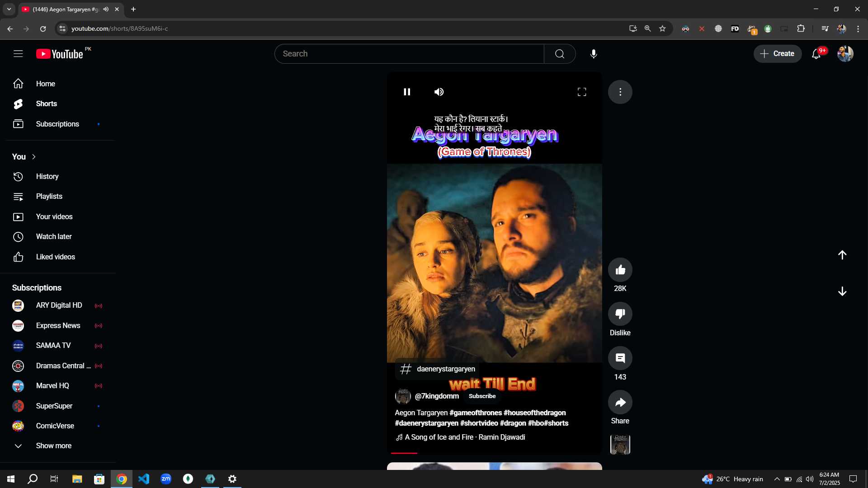Close the Aegon Targaryen tab
Image resolution: width=868 pixels, height=488 pixels.
pos(117,9)
